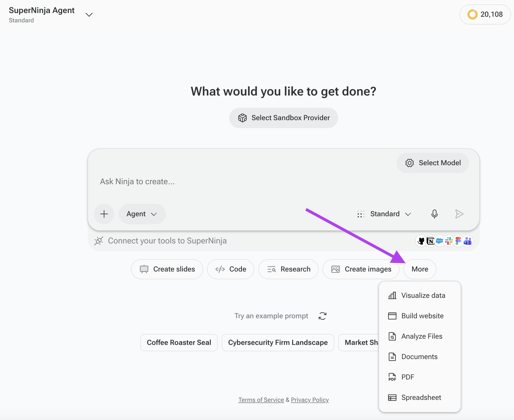Viewport: 514px width, 420px height.
Task: Select the Microsoft Teams integration icon
Action: [467, 241]
